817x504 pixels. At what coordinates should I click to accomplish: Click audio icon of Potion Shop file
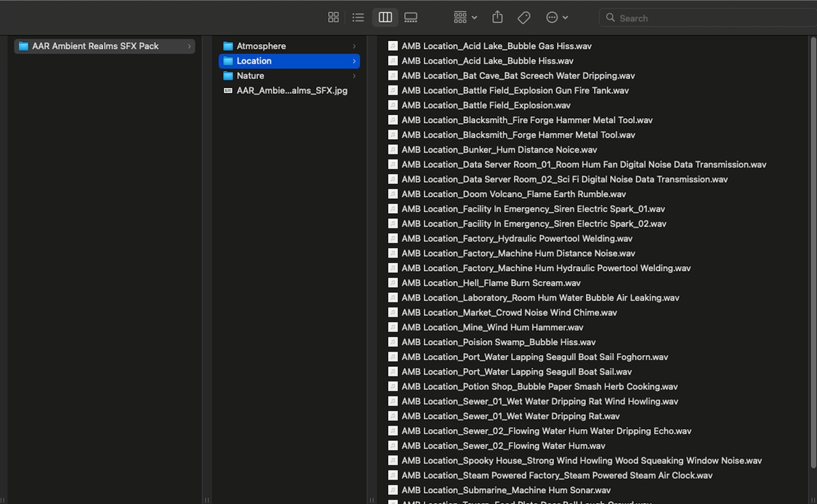click(x=393, y=387)
